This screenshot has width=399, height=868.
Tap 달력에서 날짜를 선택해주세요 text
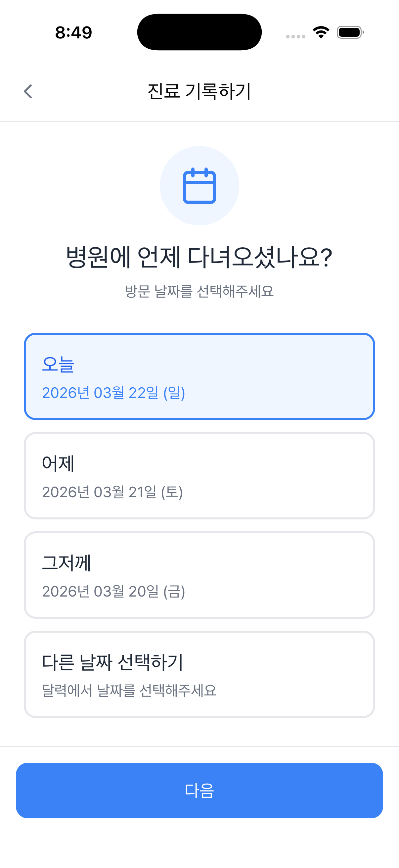pos(129,691)
